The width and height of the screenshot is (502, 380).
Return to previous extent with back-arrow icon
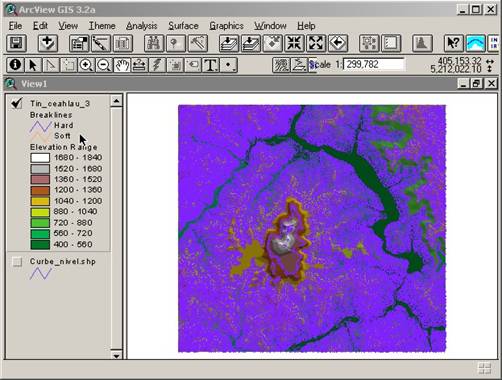click(338, 43)
